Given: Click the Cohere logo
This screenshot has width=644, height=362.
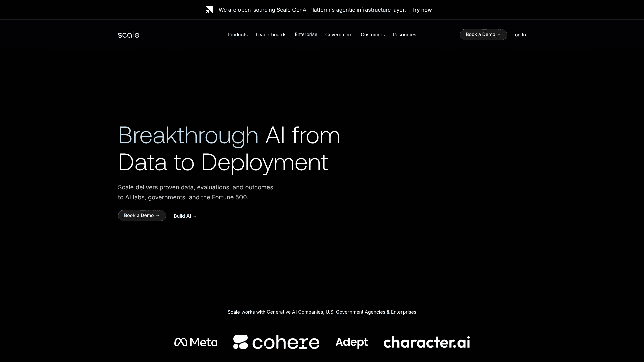Looking at the screenshot, I should pyautogui.click(x=276, y=342).
